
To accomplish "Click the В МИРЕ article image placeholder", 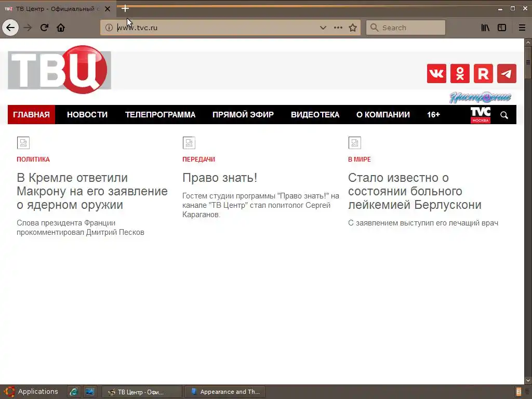I will click(354, 143).
